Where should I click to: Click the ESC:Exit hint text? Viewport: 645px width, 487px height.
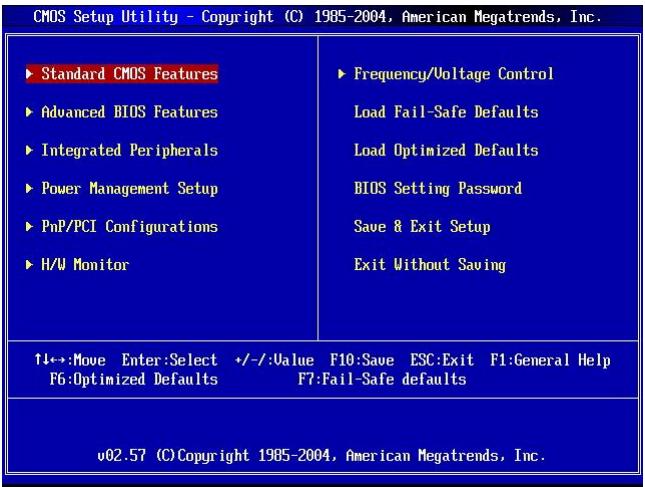point(442,360)
